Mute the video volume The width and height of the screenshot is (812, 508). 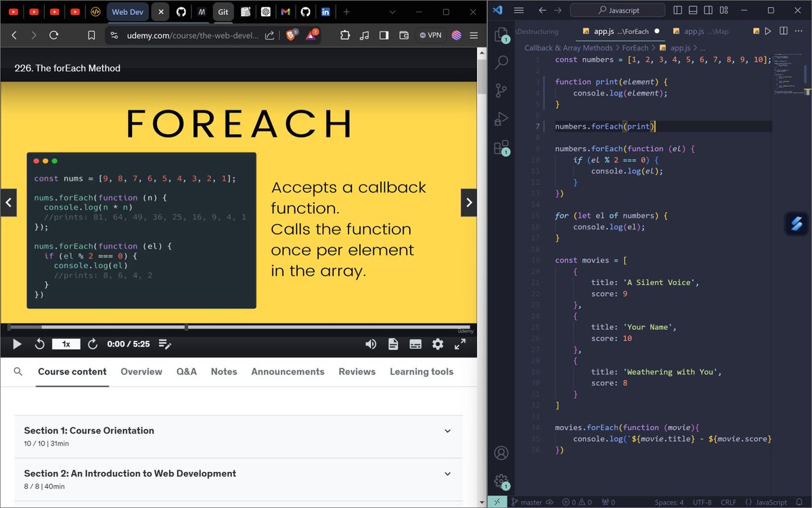pyautogui.click(x=371, y=344)
